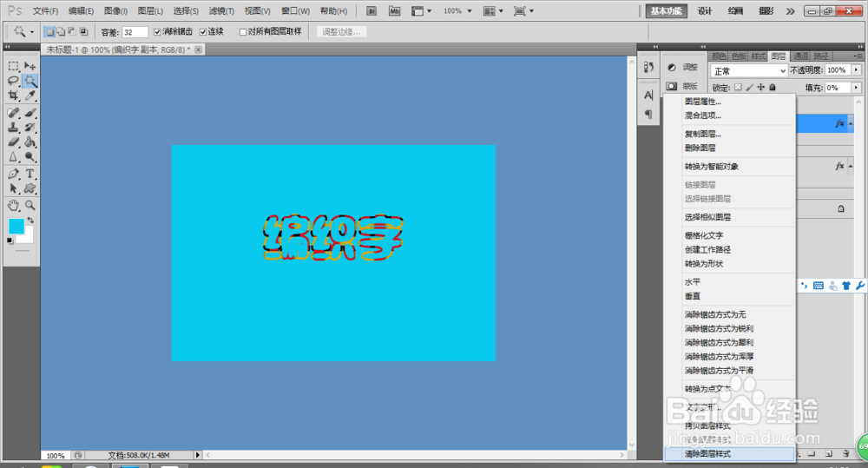The height and width of the screenshot is (468, 868).
Task: Select the Dodge tool
Action: click(30, 157)
